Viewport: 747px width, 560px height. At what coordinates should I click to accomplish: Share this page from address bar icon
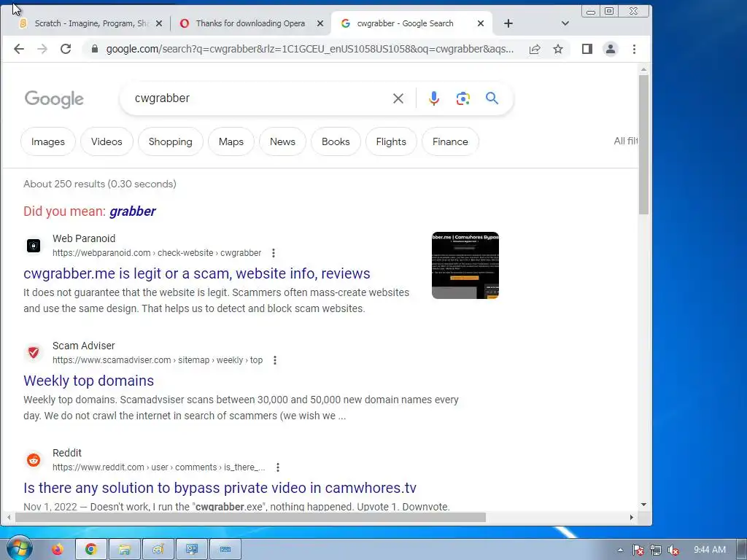tap(535, 49)
